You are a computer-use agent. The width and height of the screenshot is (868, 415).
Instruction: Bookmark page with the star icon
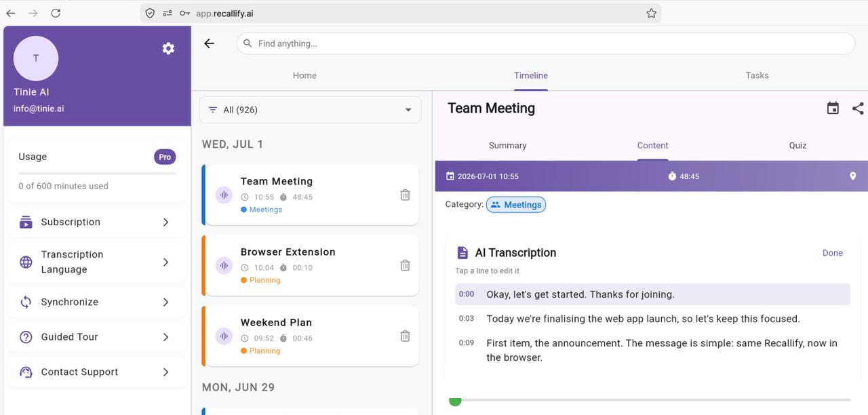651,13
